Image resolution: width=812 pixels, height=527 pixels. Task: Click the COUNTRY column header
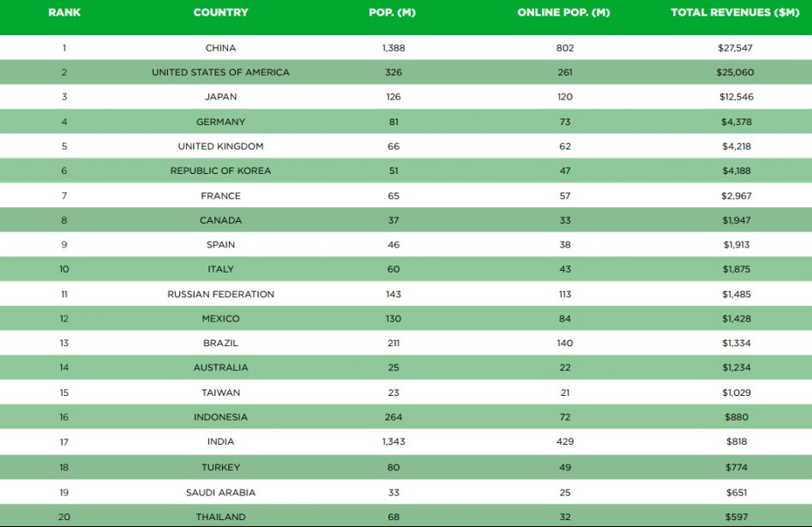(220, 13)
